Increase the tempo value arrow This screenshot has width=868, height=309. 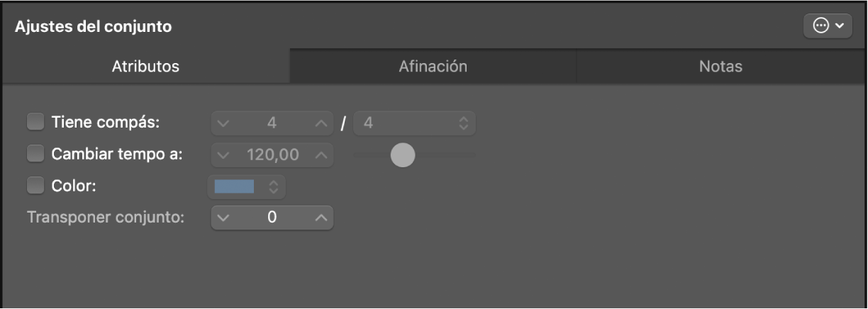click(321, 154)
